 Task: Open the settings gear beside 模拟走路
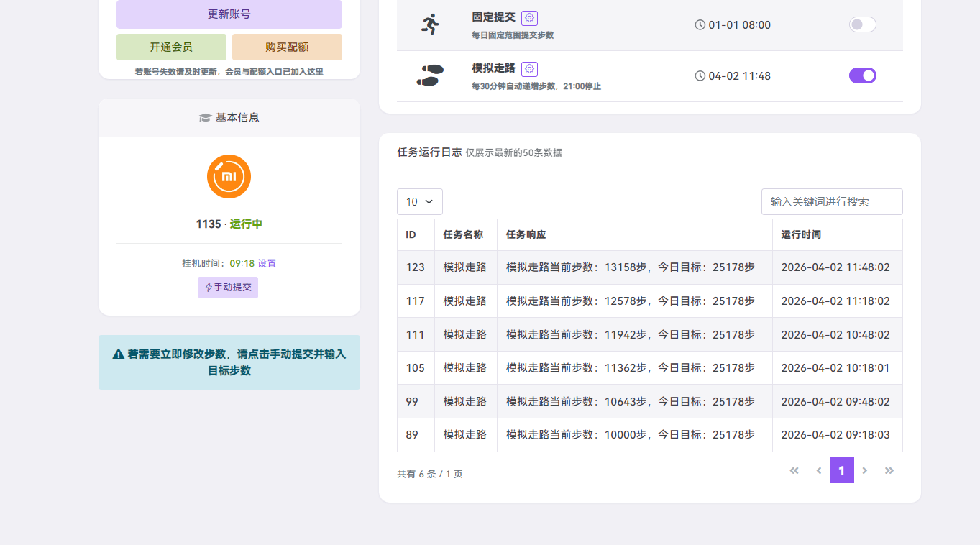(x=529, y=69)
